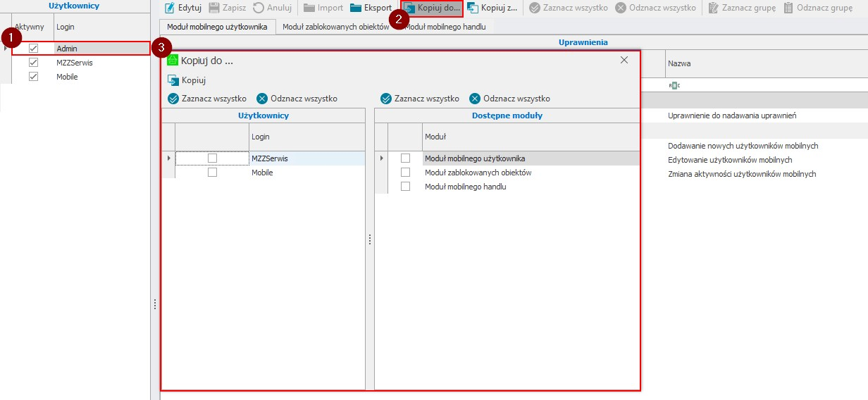Click the Edytuj button label
The height and width of the screenshot is (400, 868).
click(x=190, y=8)
